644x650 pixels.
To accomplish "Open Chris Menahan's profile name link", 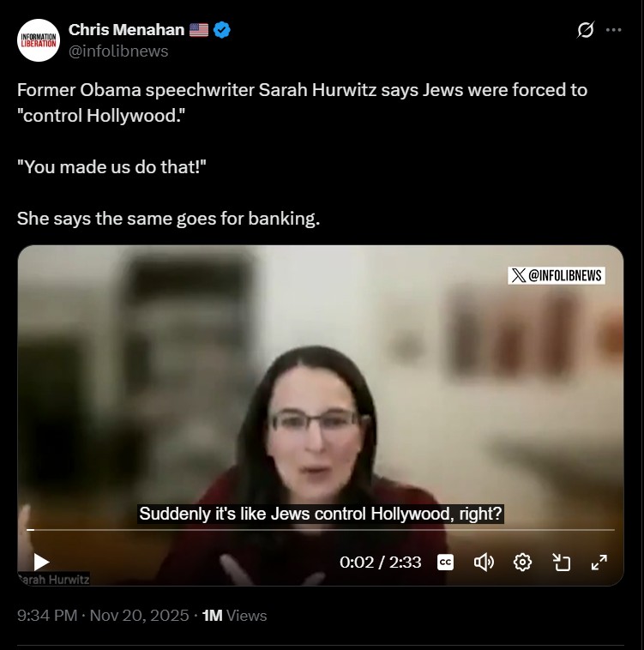I will click(126, 30).
